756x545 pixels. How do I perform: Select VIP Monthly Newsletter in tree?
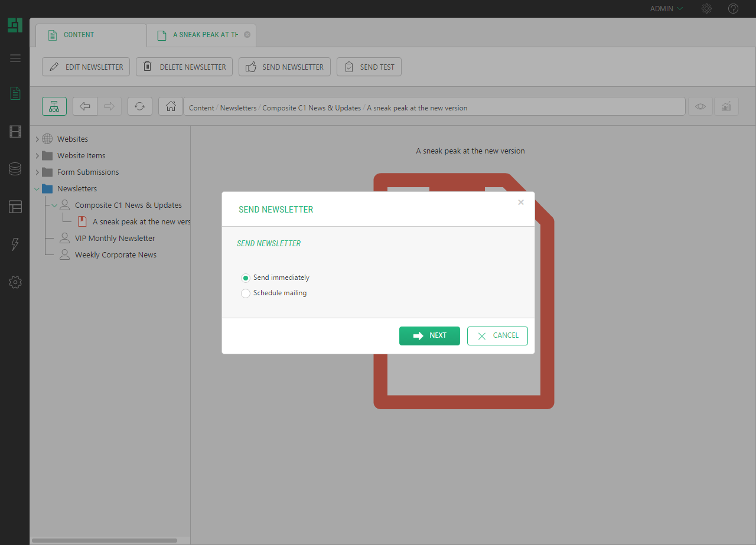(115, 239)
